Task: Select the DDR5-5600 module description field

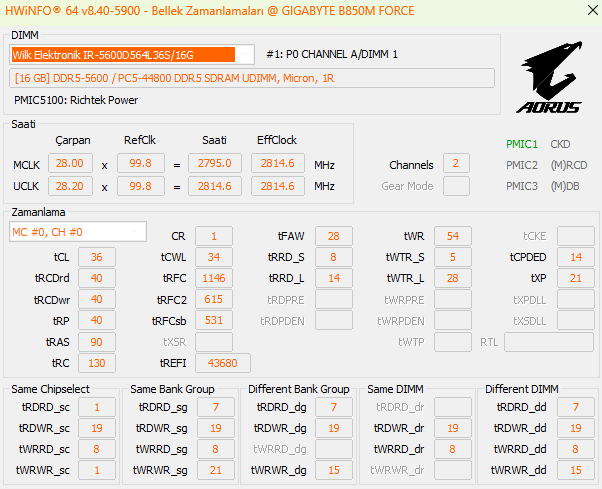Action: [252, 78]
